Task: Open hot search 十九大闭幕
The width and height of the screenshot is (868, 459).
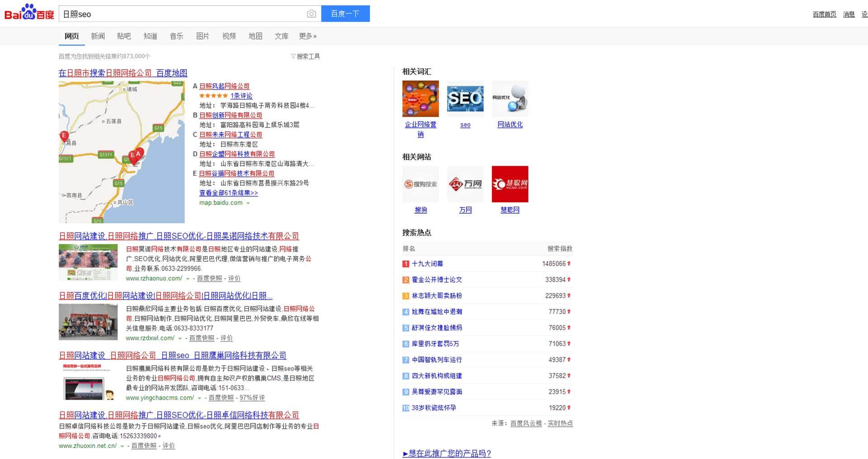Action: tap(427, 264)
